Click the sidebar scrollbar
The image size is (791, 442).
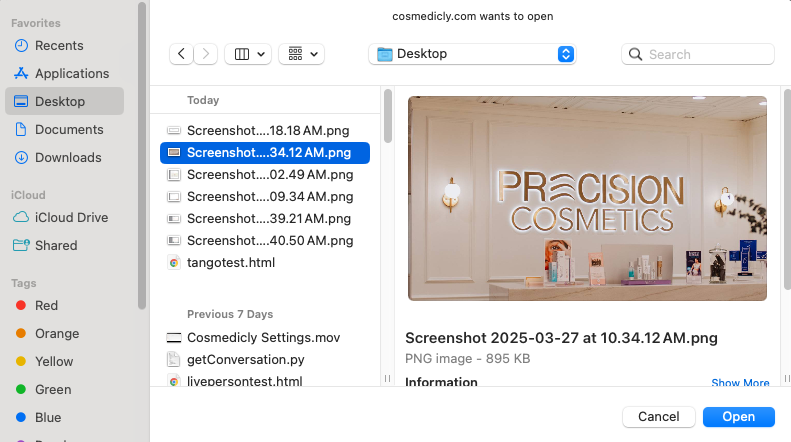[x=142, y=155]
